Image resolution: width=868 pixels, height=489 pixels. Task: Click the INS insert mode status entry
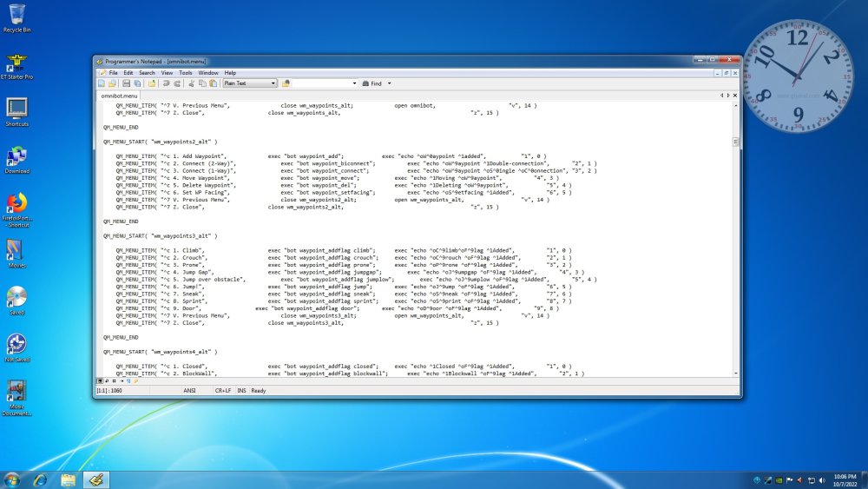[241, 391]
